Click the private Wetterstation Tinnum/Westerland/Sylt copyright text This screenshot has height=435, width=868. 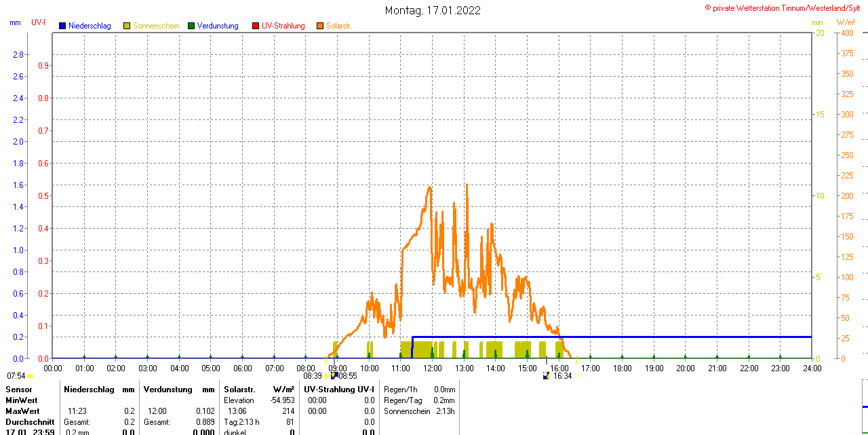[x=786, y=7]
